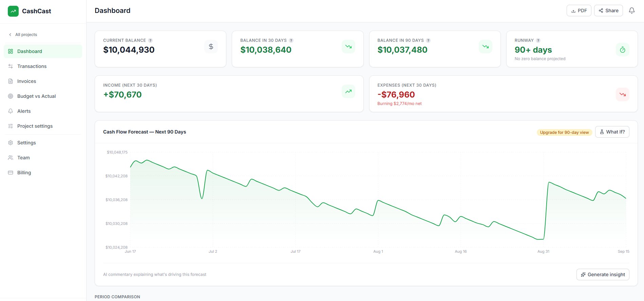644x301 pixels.
Task: Click Upgrade for 90-day view badge
Action: click(x=564, y=132)
